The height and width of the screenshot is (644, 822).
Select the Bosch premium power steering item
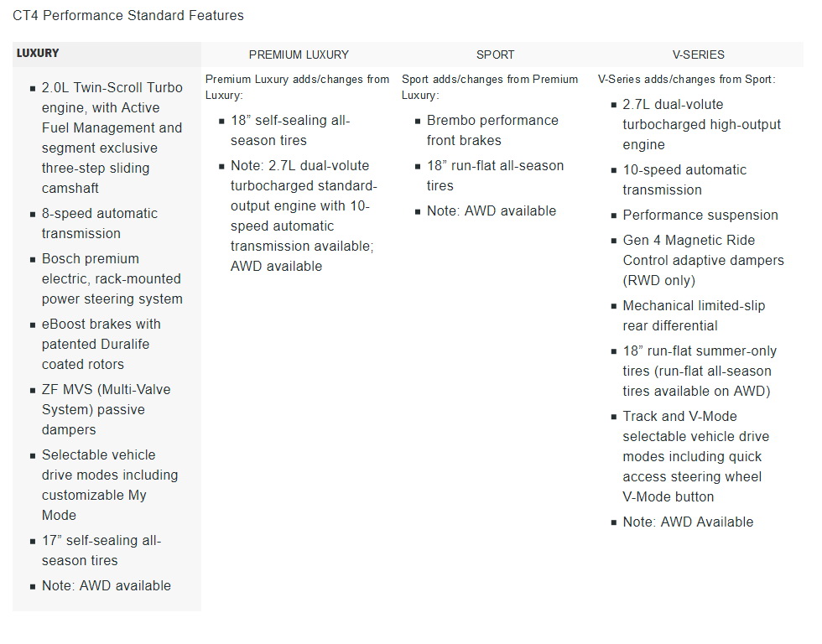[x=112, y=278]
